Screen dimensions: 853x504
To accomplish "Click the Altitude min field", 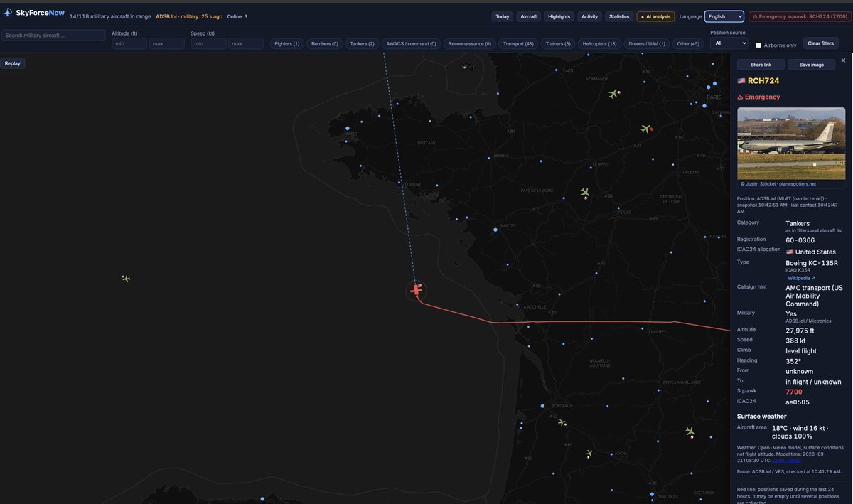I will [x=129, y=43].
